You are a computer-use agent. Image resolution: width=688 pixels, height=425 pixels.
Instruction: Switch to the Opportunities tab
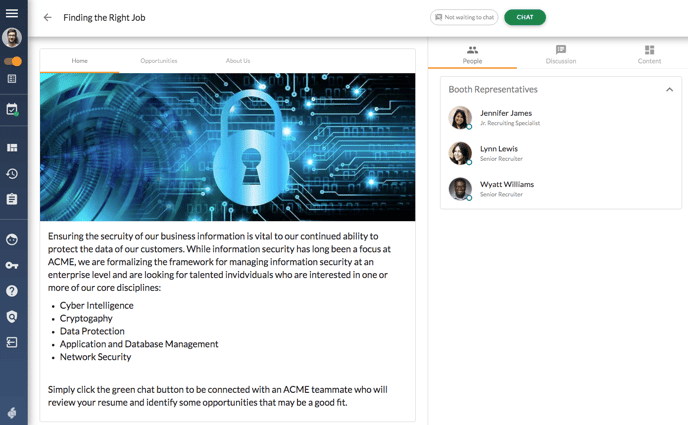[159, 61]
